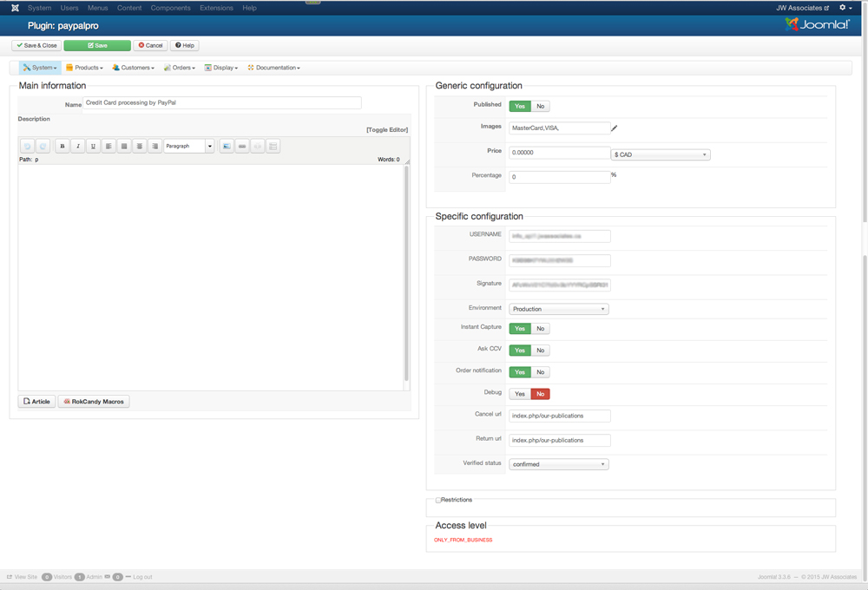Open the Verified status dropdown
This screenshot has width=868, height=590.
click(x=559, y=464)
